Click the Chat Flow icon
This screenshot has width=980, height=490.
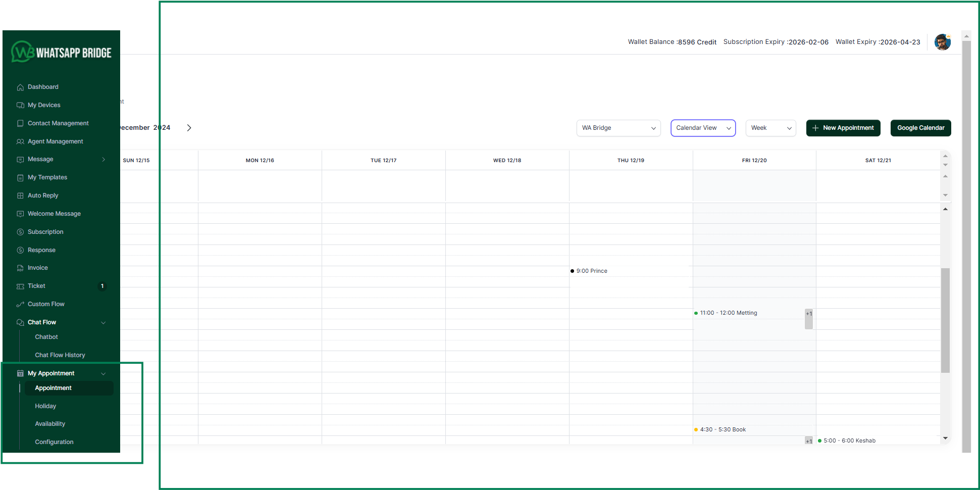20,322
